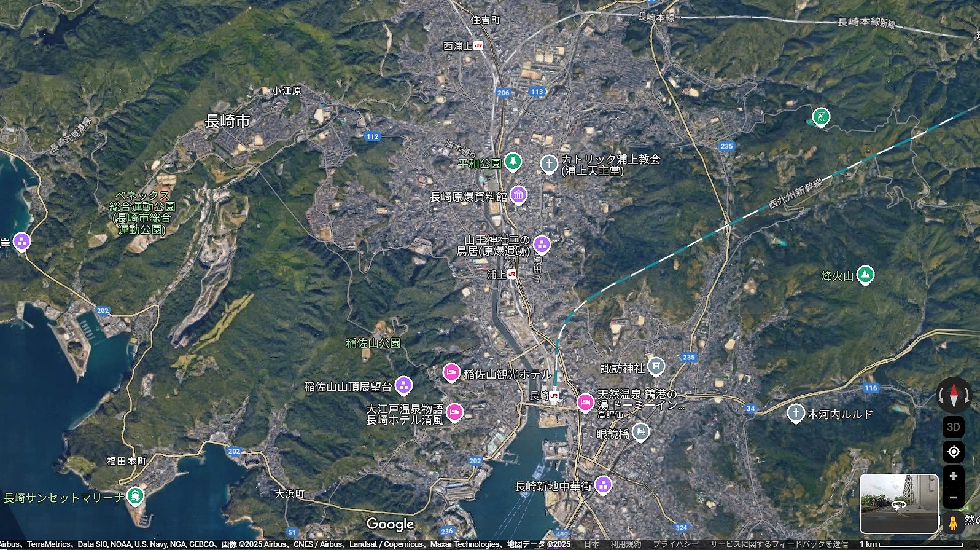This screenshot has width=980, height=550.
Task: Click the purple marker beside 岸 at left edge
Action: (x=21, y=242)
